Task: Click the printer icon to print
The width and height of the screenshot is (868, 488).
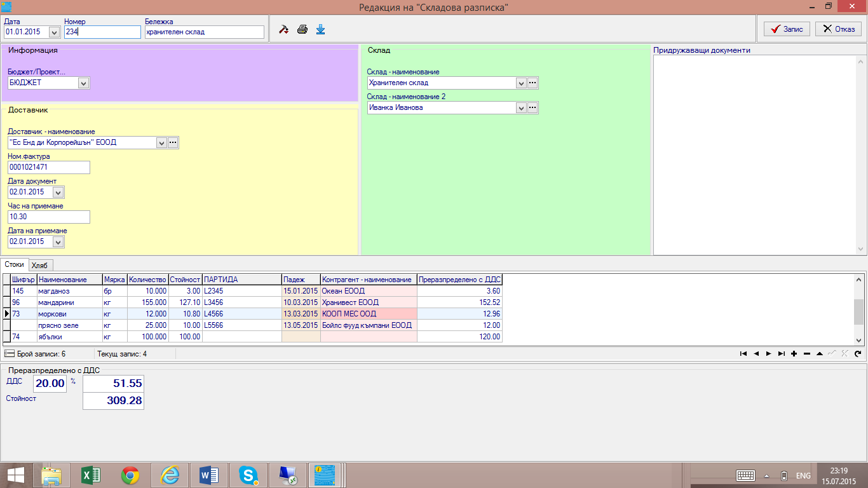Action: click(x=302, y=29)
